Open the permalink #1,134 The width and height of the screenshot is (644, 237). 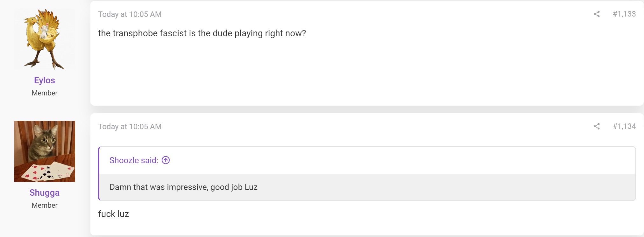[624, 126]
